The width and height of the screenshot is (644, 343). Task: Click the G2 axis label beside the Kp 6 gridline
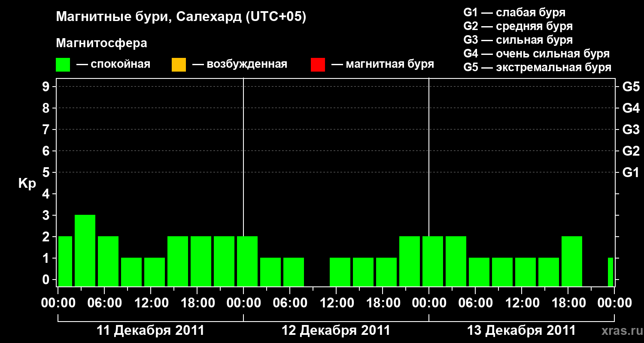[x=631, y=151]
